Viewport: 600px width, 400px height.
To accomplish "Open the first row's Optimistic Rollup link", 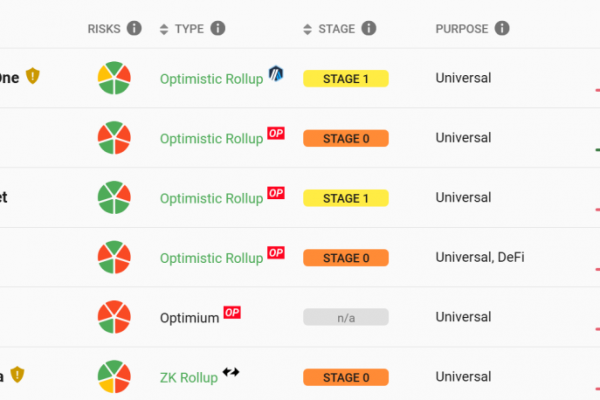I will click(211, 79).
